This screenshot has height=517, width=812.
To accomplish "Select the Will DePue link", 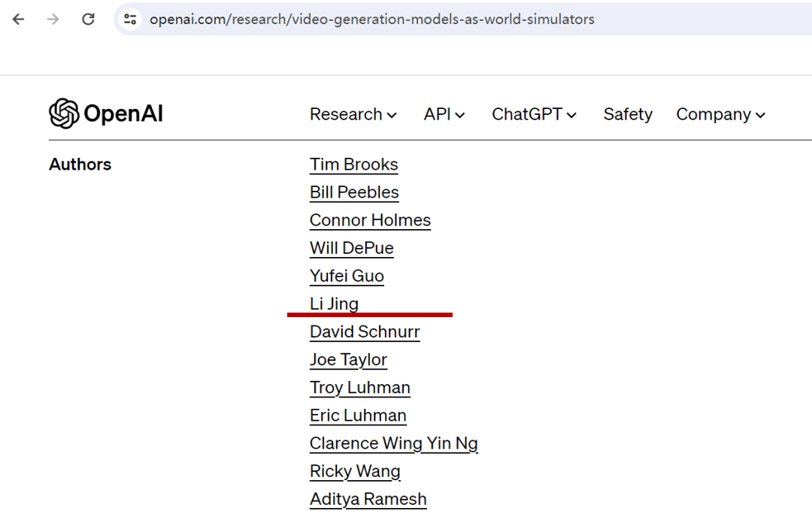I will (352, 248).
